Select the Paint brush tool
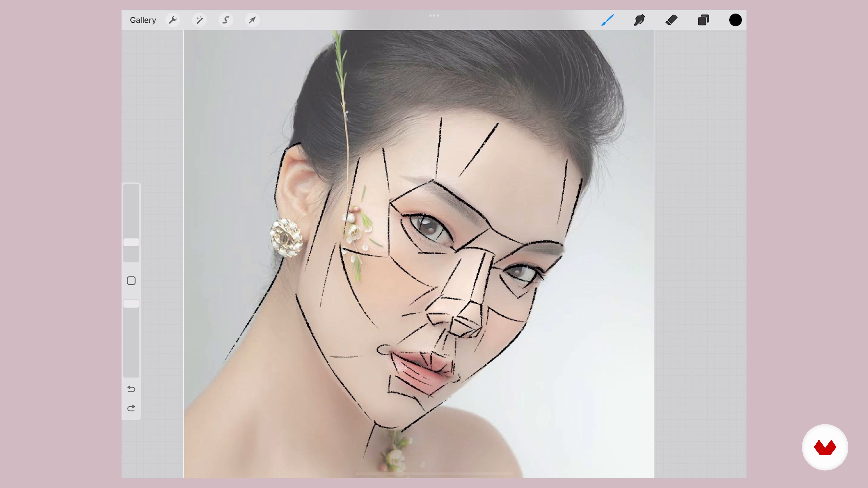The width and height of the screenshot is (868, 488). point(608,20)
